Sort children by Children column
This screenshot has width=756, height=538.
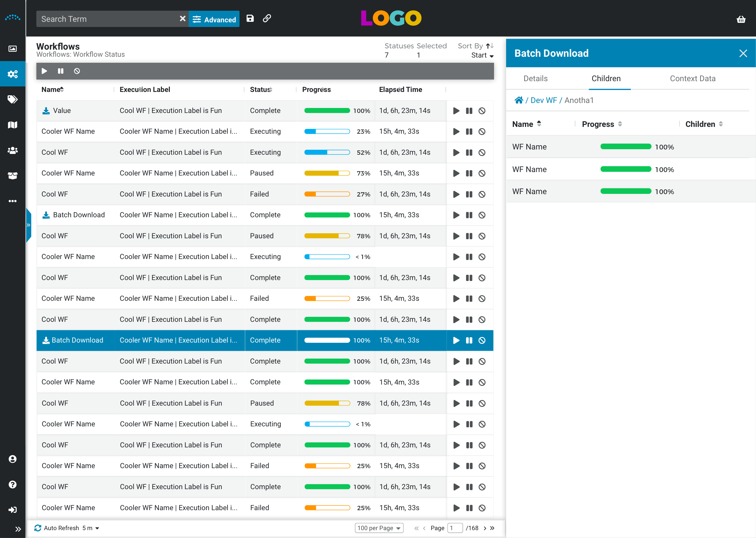(704, 124)
